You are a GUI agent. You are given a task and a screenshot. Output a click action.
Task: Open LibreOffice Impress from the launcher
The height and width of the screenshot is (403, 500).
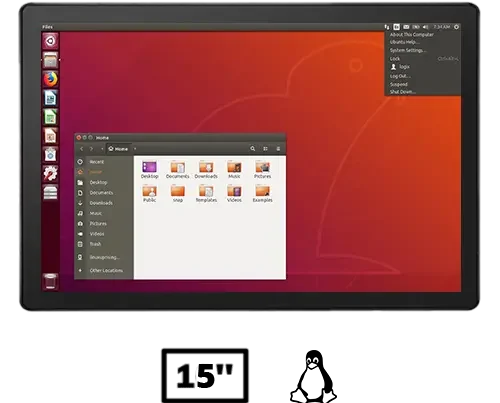click(50, 136)
